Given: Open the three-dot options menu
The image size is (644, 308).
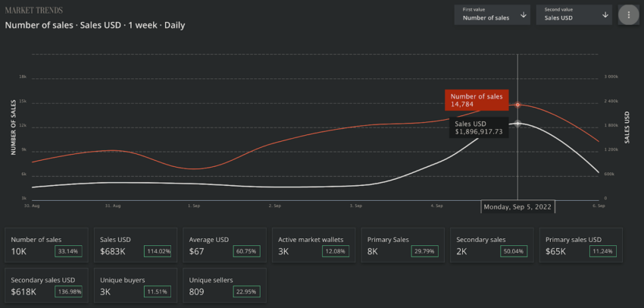Looking at the screenshot, I should point(628,15).
